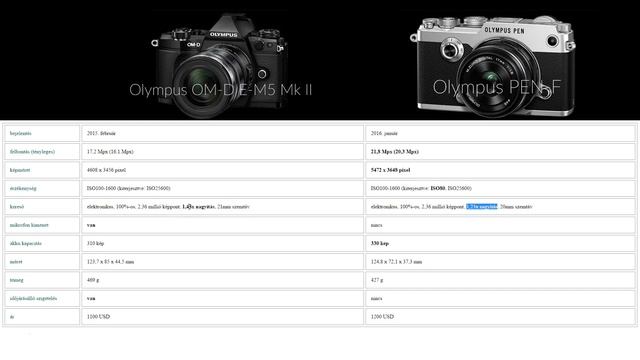Select the 'időjárásálló szigetelés' row label
This screenshot has width=640, height=360.
tap(33, 298)
